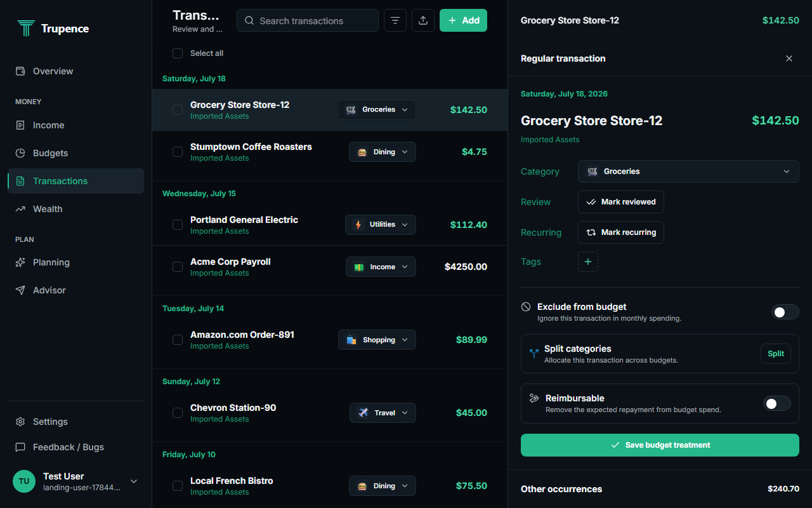The width and height of the screenshot is (812, 508).
Task: Go to Income page
Action: point(75,125)
